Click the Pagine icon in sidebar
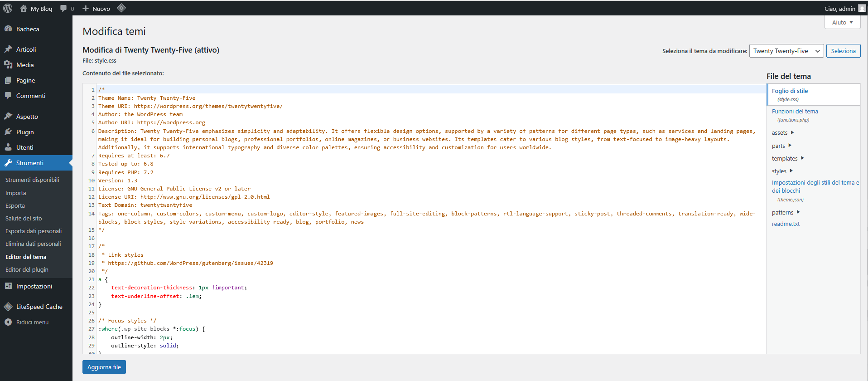The height and width of the screenshot is (381, 868). (x=8, y=80)
